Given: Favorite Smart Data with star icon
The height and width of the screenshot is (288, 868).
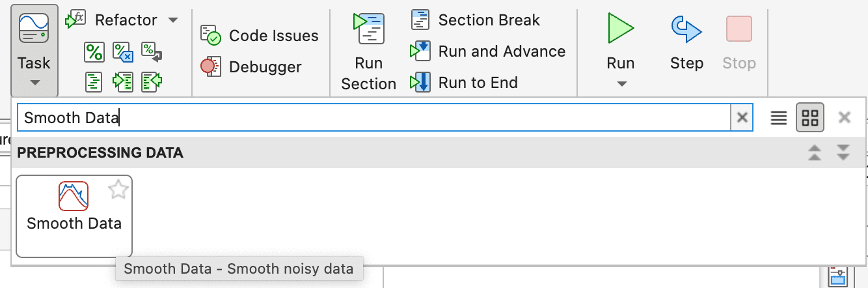Looking at the screenshot, I should tap(118, 190).
